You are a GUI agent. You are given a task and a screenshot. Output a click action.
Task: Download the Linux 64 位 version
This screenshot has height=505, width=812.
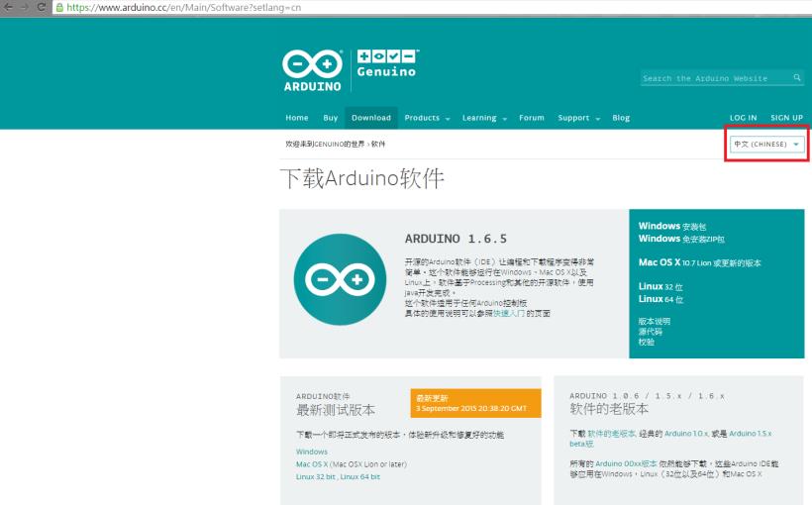[x=660, y=299]
